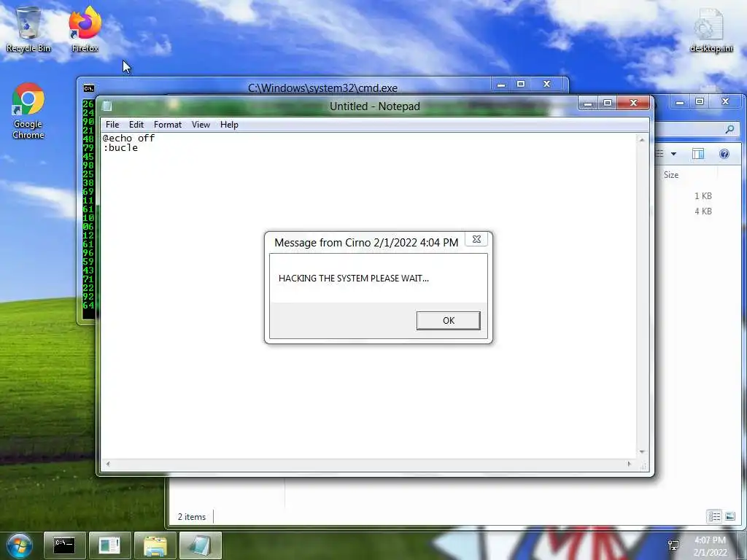Open Notepad Edit menu
The width and height of the screenshot is (747, 560).
pos(136,125)
